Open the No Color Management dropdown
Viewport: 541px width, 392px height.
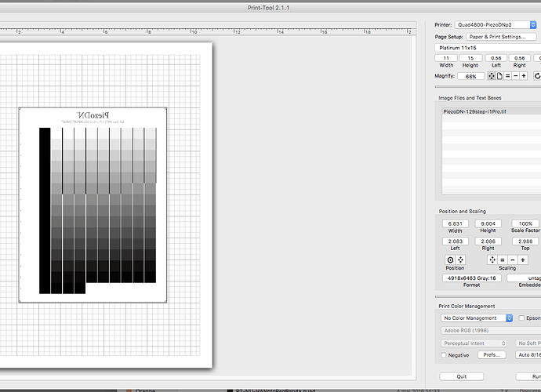(477, 318)
